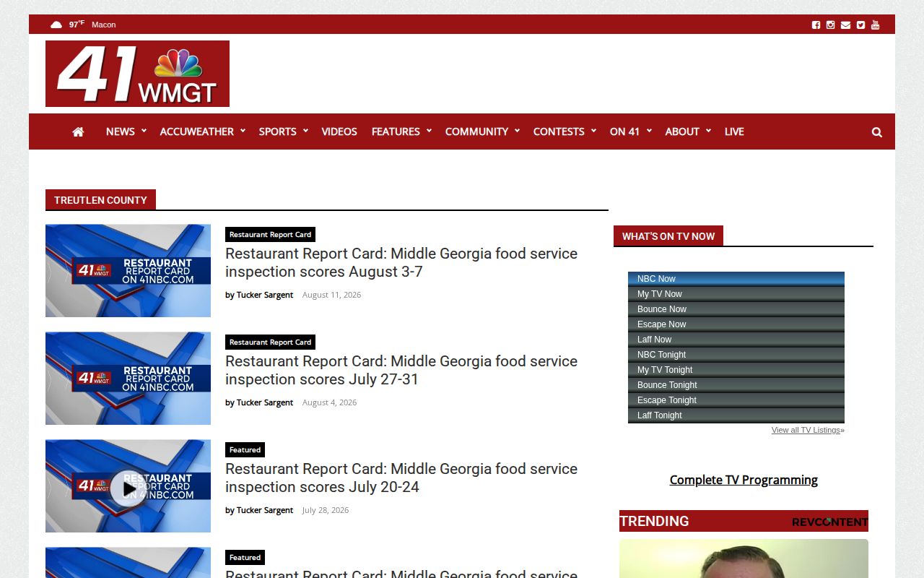Click the email envelope icon
The height and width of the screenshot is (578, 924).
845,25
